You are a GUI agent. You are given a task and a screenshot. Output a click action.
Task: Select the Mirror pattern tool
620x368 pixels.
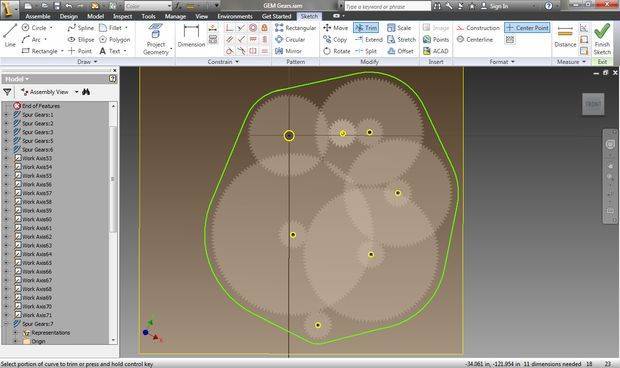click(288, 51)
